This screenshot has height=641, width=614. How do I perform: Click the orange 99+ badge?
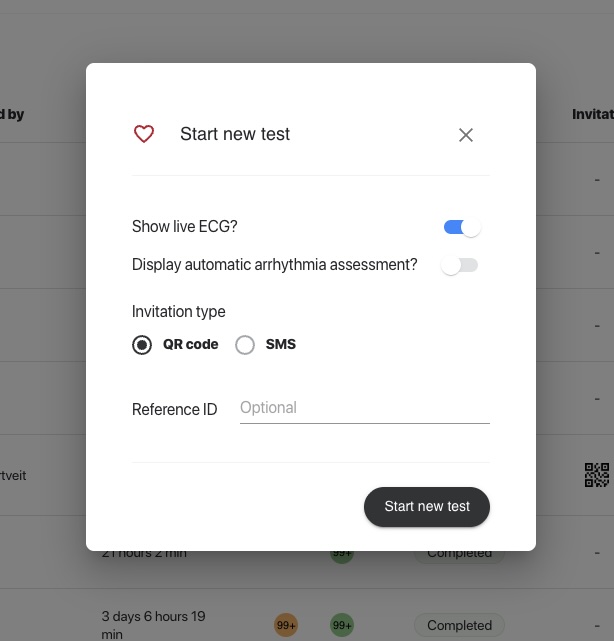click(x=286, y=625)
